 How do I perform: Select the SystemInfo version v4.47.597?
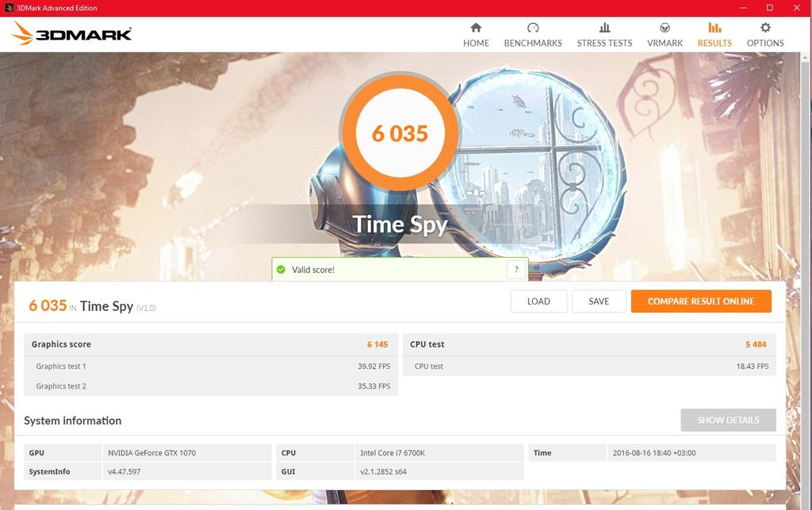tap(124, 472)
